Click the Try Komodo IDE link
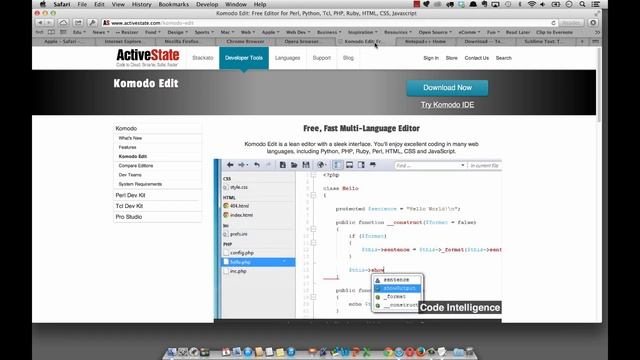The height and width of the screenshot is (360, 640). pos(447,105)
